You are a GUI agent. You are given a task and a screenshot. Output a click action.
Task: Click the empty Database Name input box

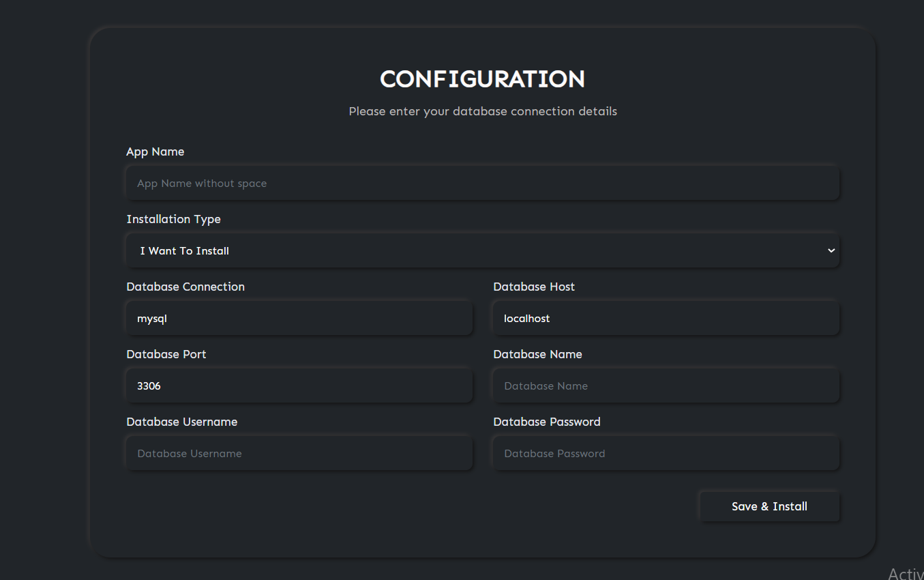[x=666, y=386]
